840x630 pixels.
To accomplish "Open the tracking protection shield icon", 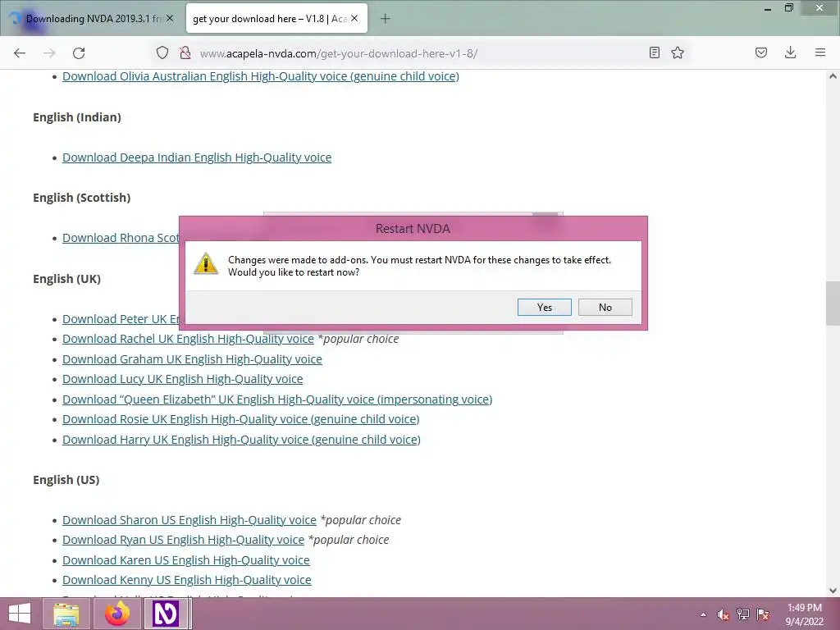I will tap(162, 52).
